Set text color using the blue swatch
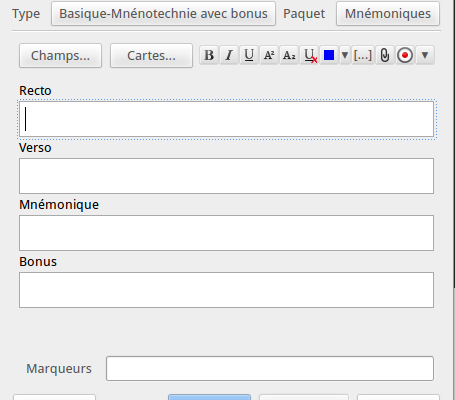The width and height of the screenshot is (455, 400). pyautogui.click(x=329, y=55)
